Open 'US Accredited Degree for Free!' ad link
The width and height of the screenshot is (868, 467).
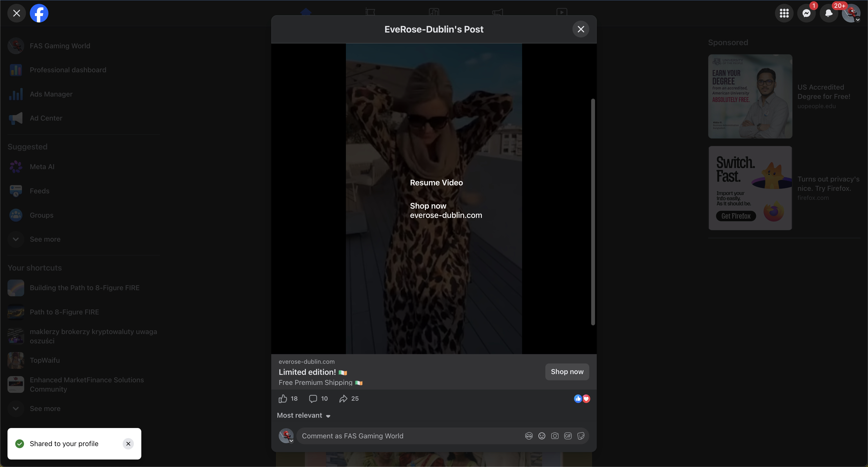824,92
